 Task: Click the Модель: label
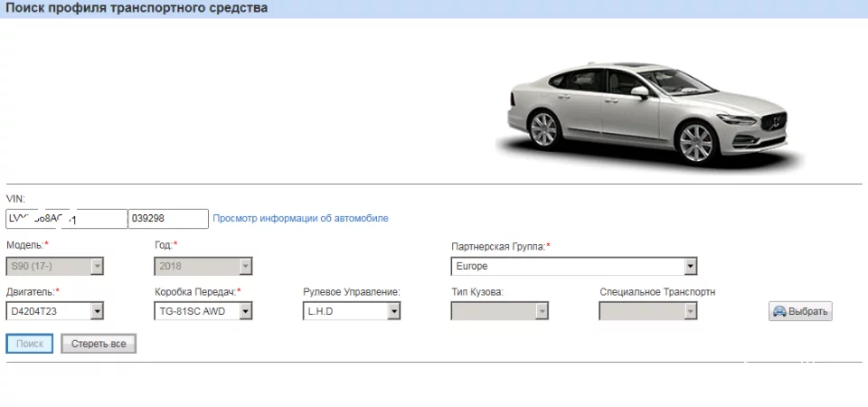click(27, 244)
